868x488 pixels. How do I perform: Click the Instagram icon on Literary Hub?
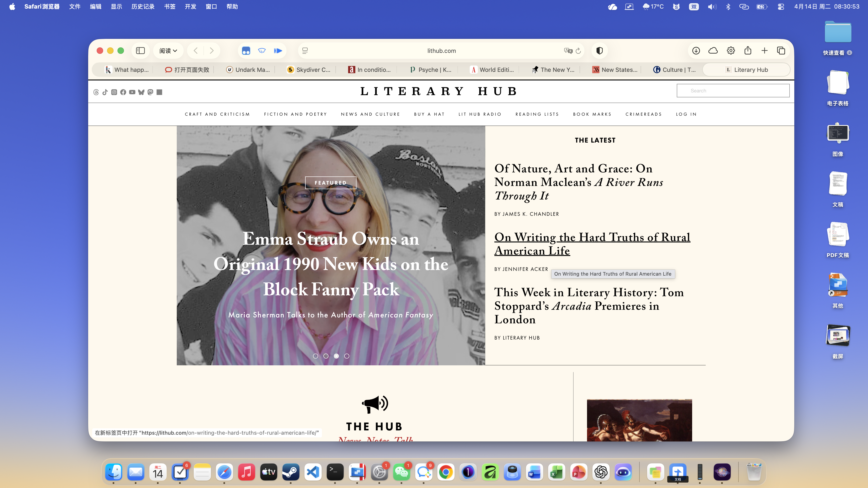click(114, 92)
